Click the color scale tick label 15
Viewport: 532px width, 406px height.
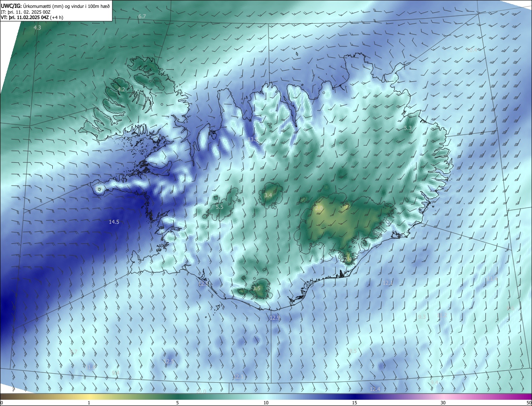[x=355, y=403]
